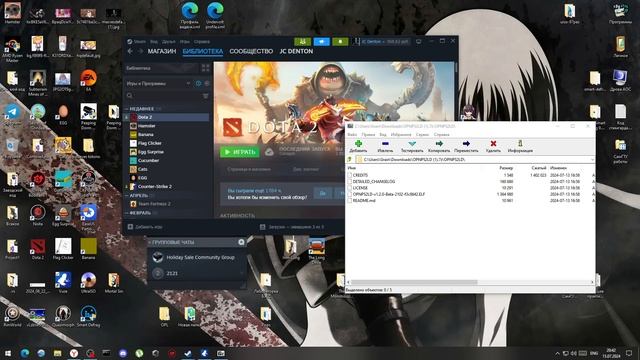The image size is (640, 360).
Task: Go back with Steam's back arrow
Action: point(130,51)
